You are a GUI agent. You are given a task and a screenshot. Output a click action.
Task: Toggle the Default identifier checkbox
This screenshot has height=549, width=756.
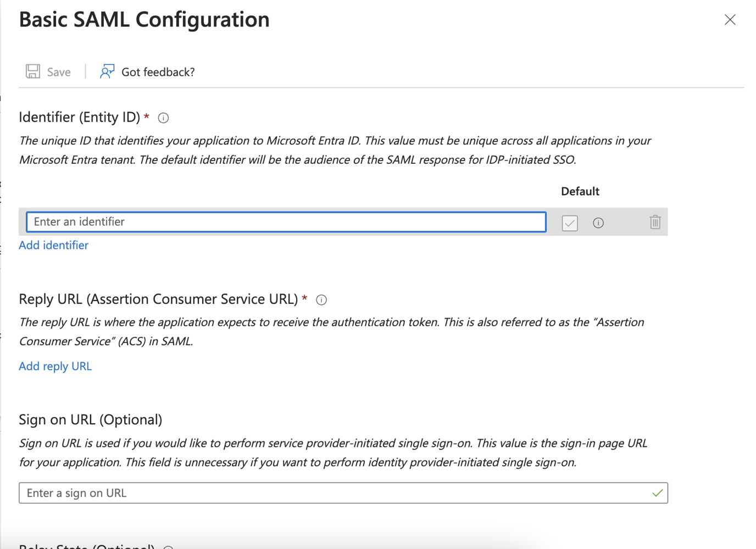click(570, 223)
